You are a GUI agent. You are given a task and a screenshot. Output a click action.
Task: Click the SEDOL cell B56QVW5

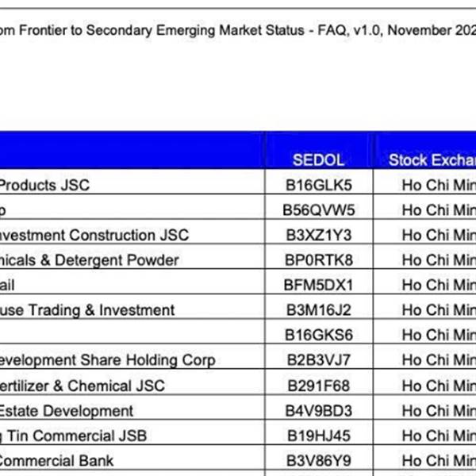(318, 210)
